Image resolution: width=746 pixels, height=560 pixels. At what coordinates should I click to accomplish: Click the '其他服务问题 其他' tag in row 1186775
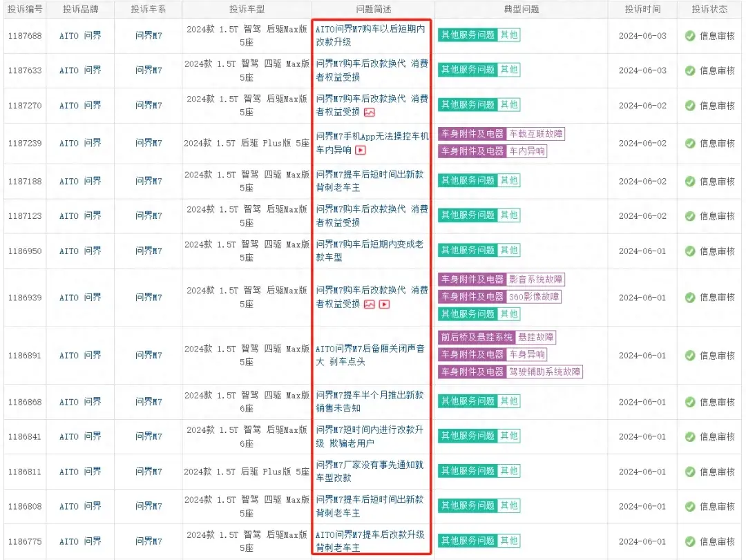tap(479, 541)
